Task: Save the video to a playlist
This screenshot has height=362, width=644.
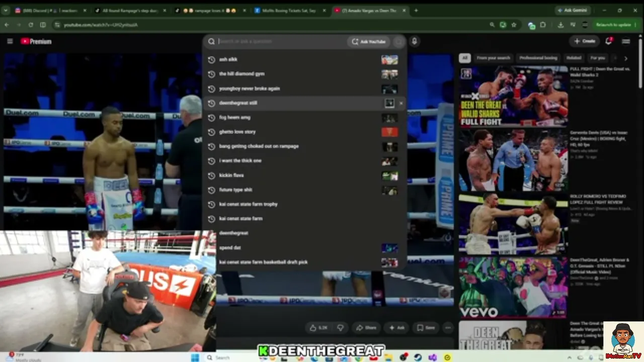Action: pyautogui.click(x=426, y=328)
